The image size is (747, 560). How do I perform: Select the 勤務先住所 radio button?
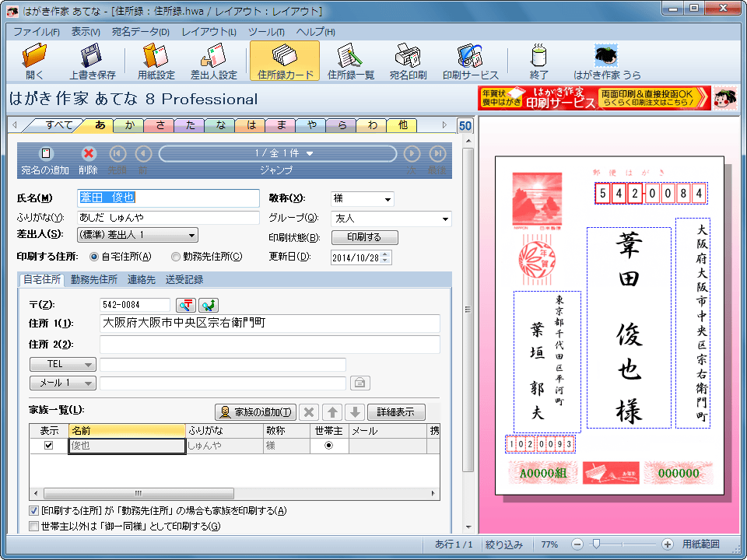[x=176, y=257]
